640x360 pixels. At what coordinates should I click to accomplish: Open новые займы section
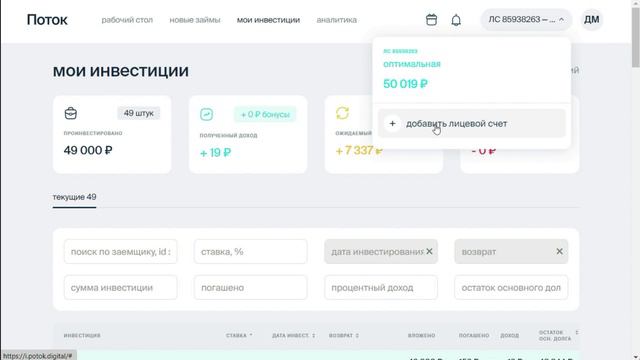coord(195,20)
